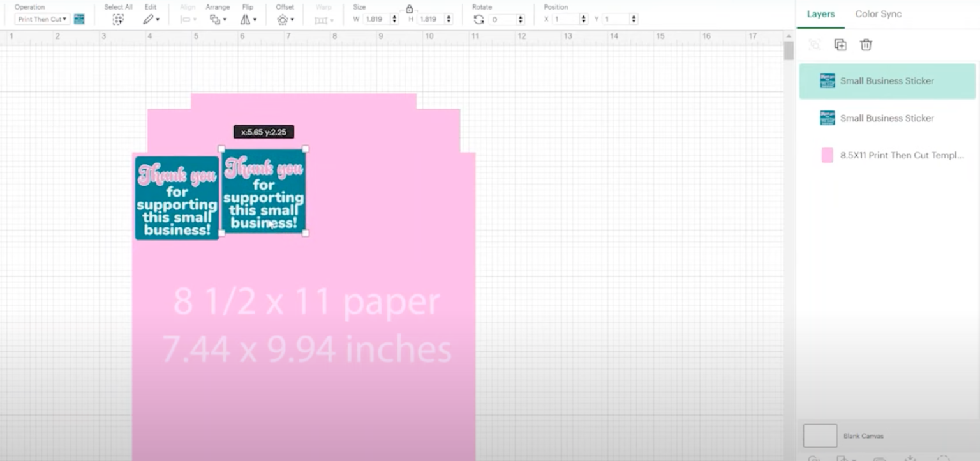This screenshot has height=461, width=980.
Task: Expand the Flip options dropdown arrow
Action: [255, 19]
